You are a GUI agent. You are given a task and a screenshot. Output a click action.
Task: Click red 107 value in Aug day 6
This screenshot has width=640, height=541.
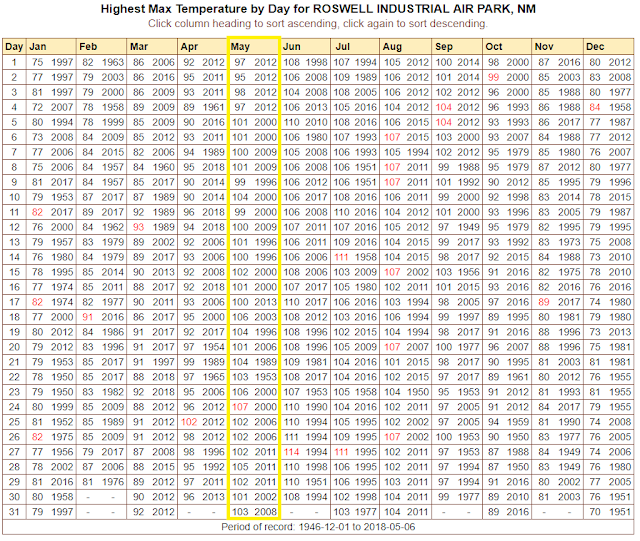pyautogui.click(x=392, y=137)
